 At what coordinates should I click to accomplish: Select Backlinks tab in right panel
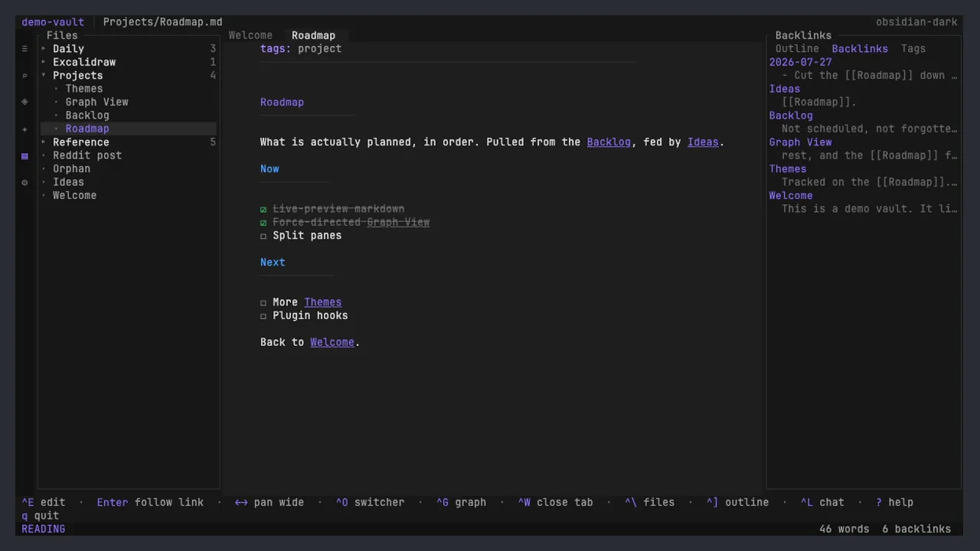pyautogui.click(x=860, y=49)
